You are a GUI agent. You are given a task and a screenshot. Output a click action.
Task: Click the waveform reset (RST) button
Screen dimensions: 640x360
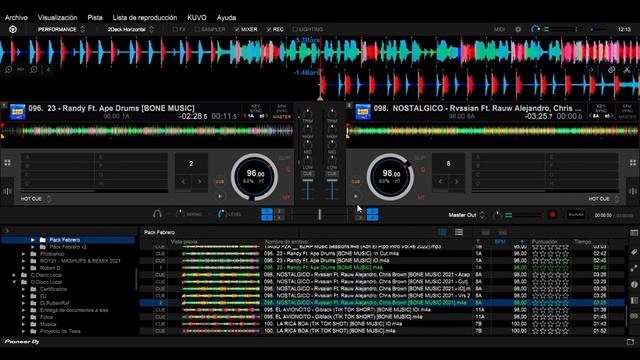tap(21, 69)
